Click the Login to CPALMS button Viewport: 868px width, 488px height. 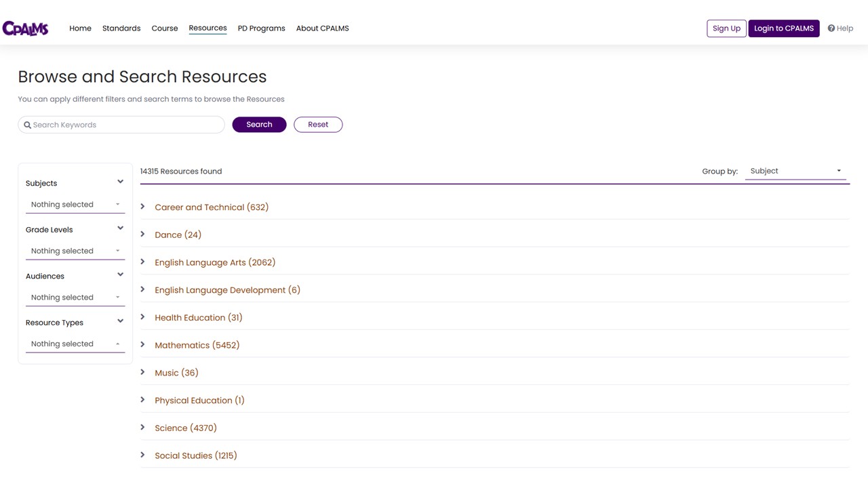pyautogui.click(x=784, y=28)
